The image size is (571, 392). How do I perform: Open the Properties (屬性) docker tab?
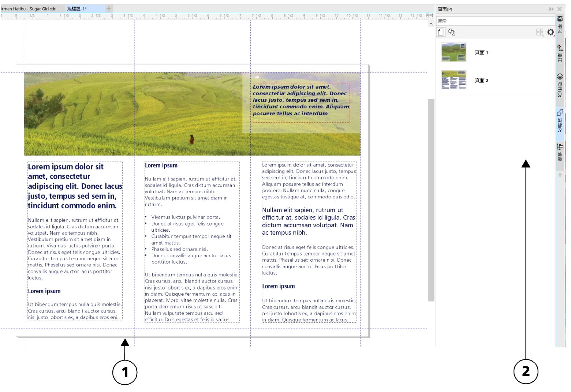560,53
